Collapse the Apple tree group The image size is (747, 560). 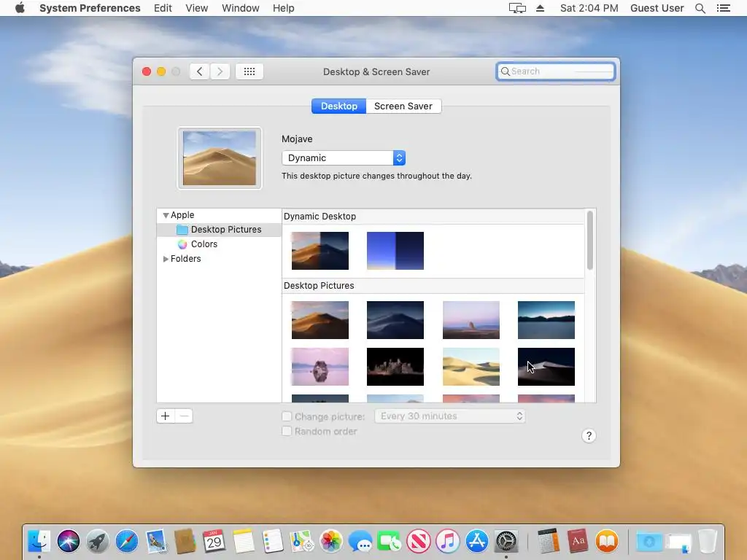[x=166, y=215]
